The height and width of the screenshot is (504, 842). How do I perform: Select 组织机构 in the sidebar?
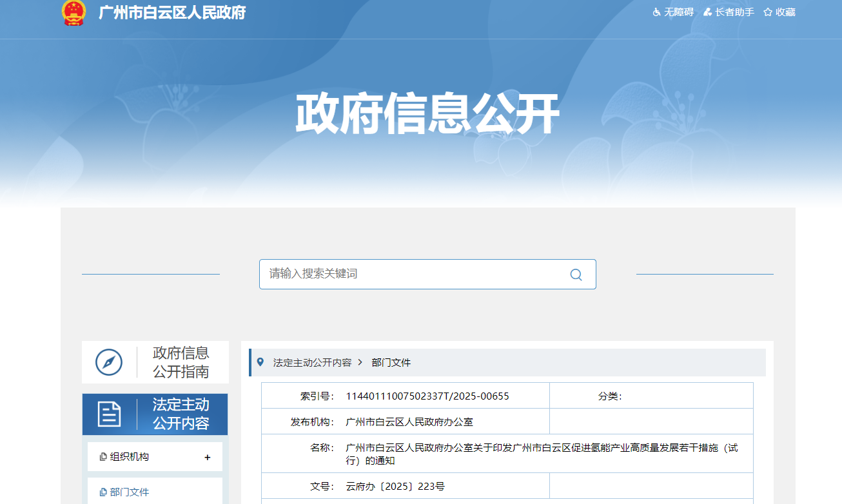(x=129, y=457)
